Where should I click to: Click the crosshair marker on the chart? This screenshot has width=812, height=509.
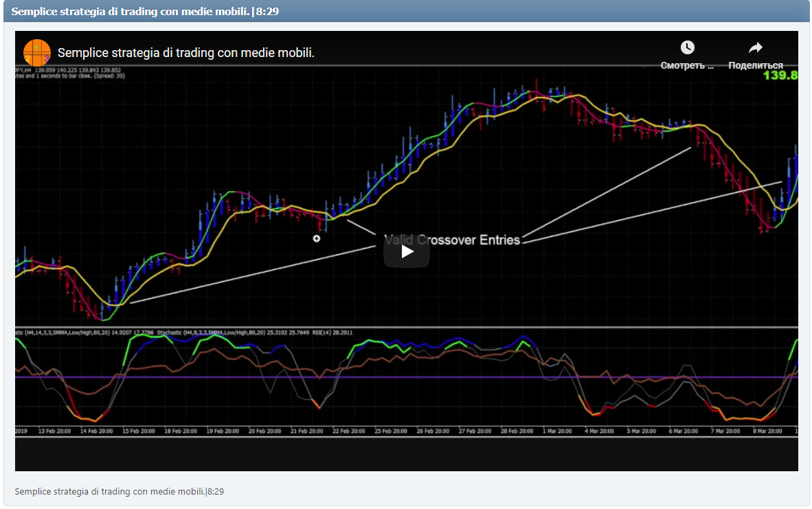pos(317,238)
